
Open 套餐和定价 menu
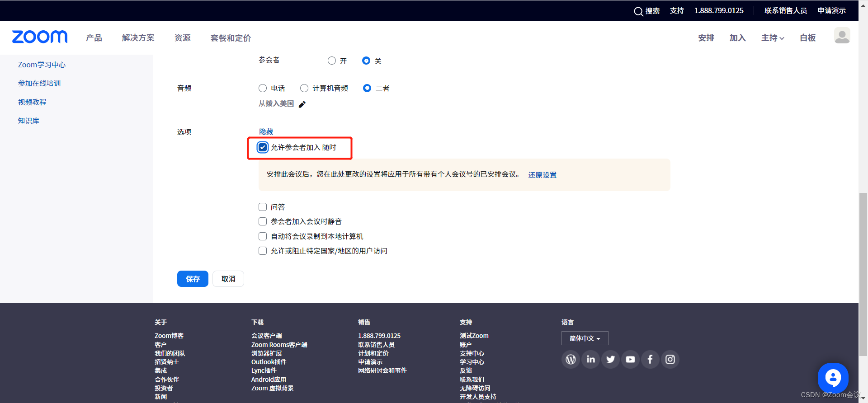click(x=231, y=38)
